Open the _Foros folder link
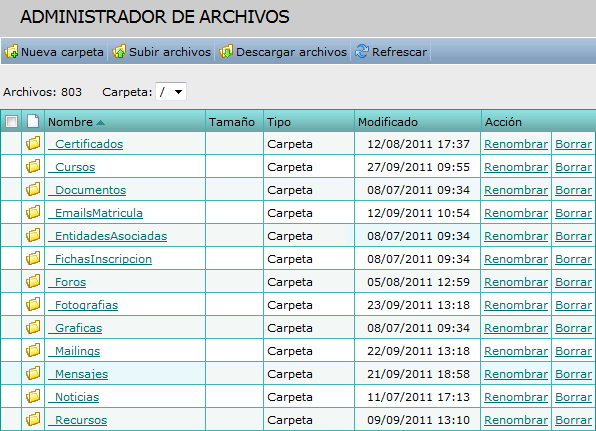This screenshot has width=596, height=431. pyautogui.click(x=67, y=282)
